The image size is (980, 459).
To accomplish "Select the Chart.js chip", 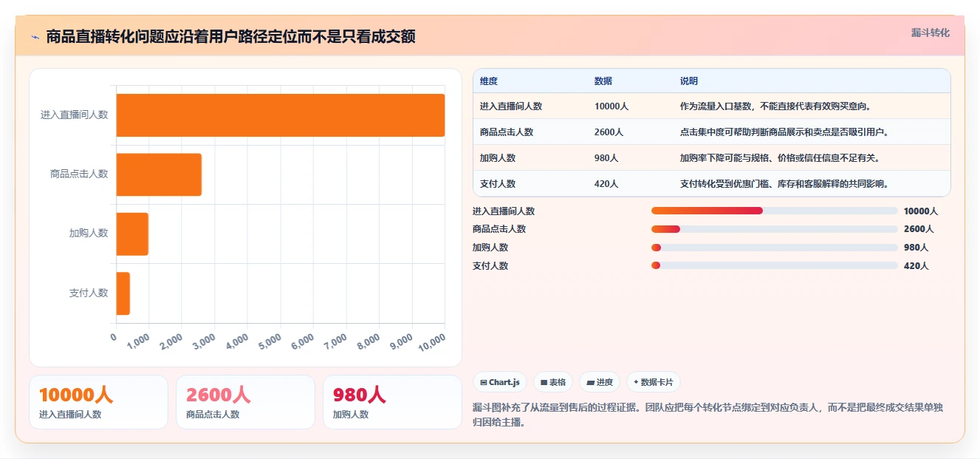I will pos(500,382).
